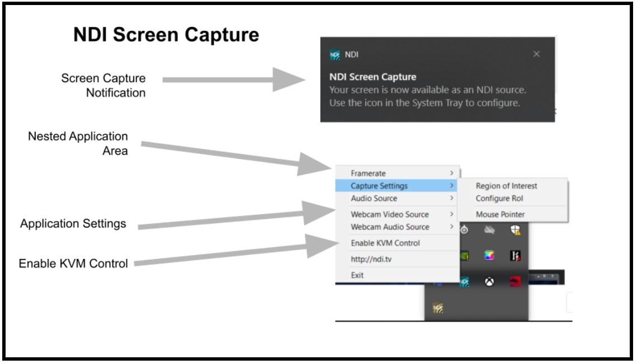Open Windows Security shield with warning badge
Viewport: 637px width, 364px height.
(515, 230)
